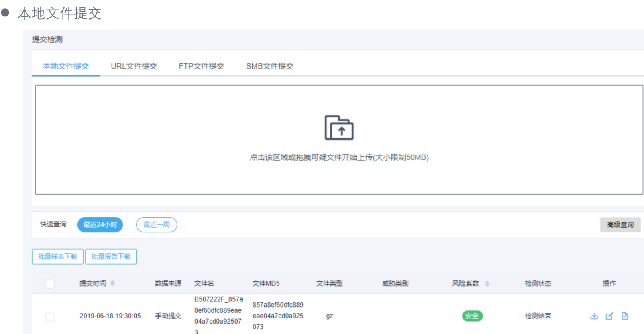644x334 pixels.
Task: Open the URL文件提交 tab
Action: [134, 66]
